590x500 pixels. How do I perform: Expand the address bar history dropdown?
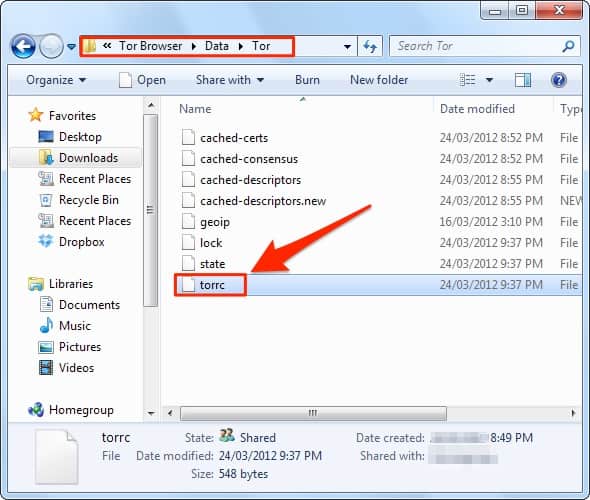point(347,47)
